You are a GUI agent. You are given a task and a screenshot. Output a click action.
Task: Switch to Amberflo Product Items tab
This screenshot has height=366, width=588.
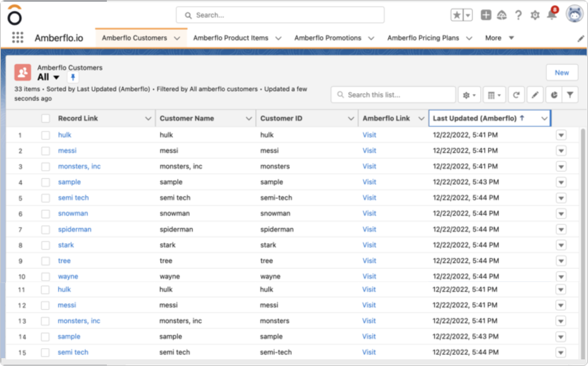(x=231, y=38)
